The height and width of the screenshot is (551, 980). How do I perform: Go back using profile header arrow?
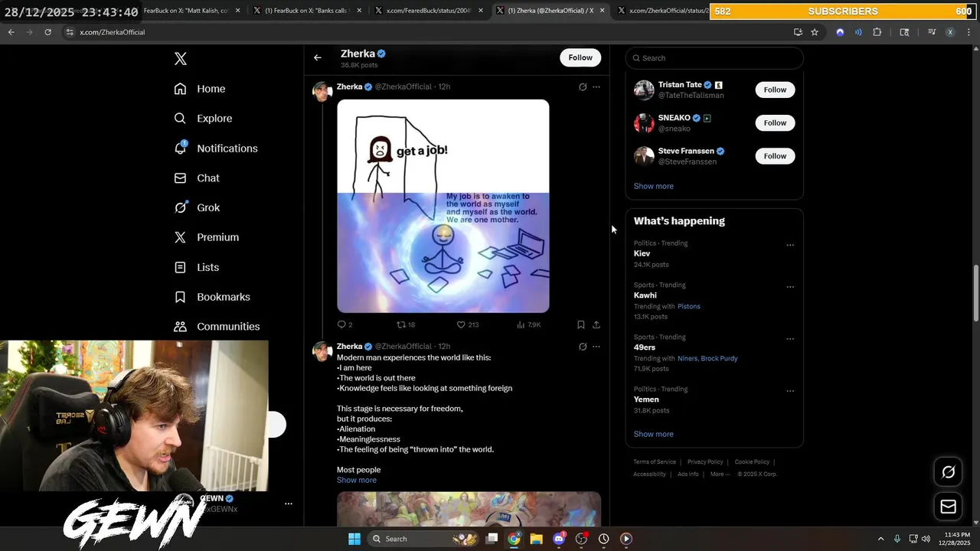coord(318,57)
